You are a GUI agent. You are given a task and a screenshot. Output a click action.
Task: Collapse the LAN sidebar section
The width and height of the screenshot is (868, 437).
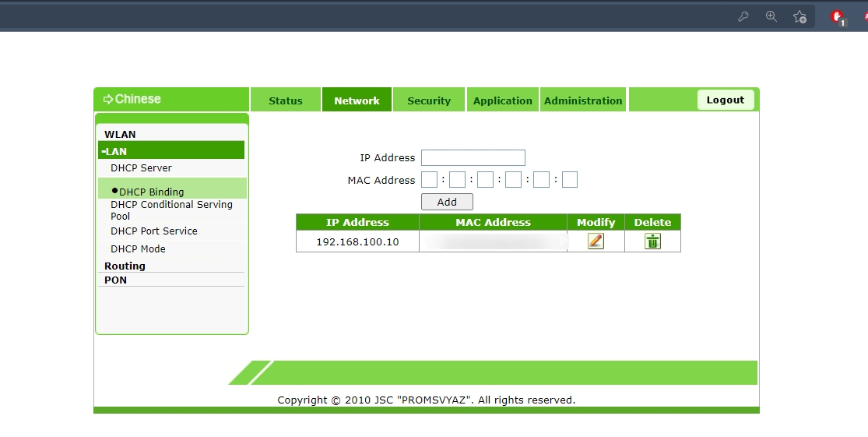pyautogui.click(x=171, y=150)
